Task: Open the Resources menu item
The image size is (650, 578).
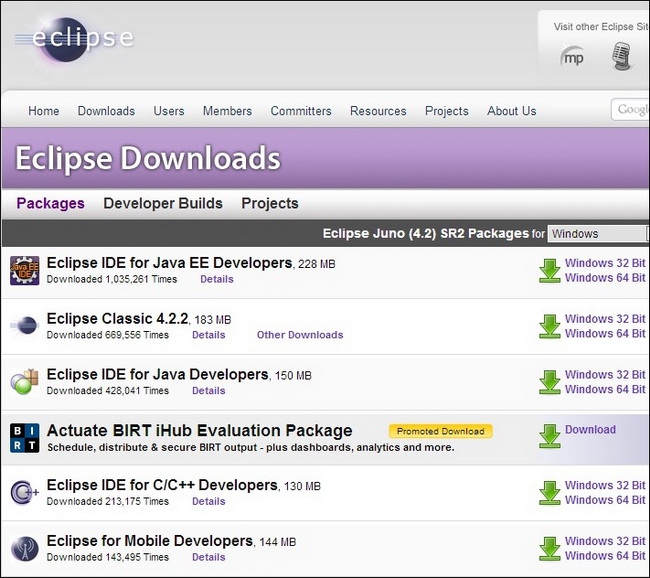Action: click(x=378, y=111)
